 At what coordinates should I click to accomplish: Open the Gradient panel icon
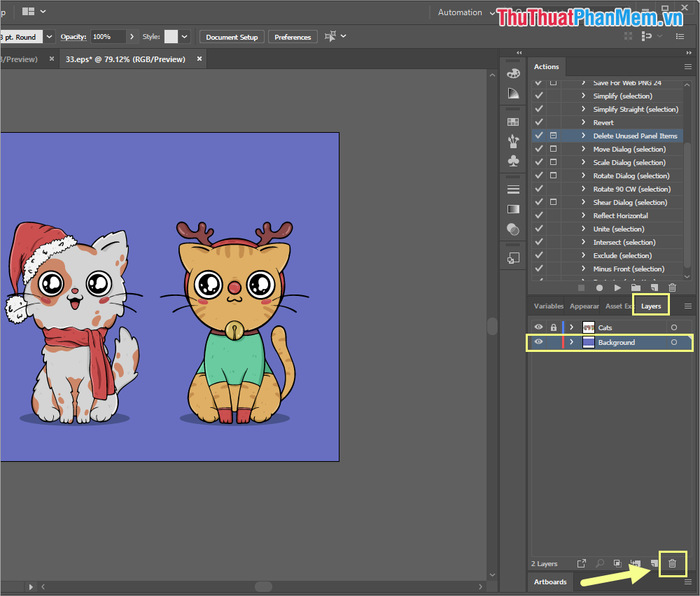513,209
